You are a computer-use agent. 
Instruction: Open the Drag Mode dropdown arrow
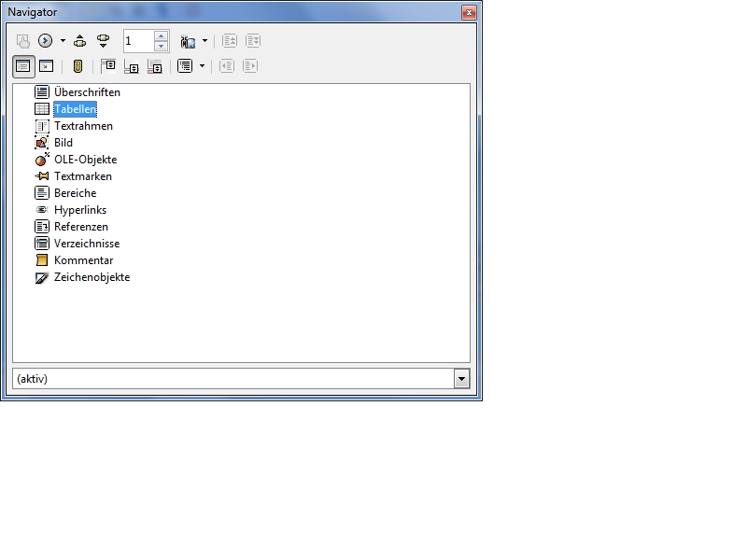click(204, 41)
